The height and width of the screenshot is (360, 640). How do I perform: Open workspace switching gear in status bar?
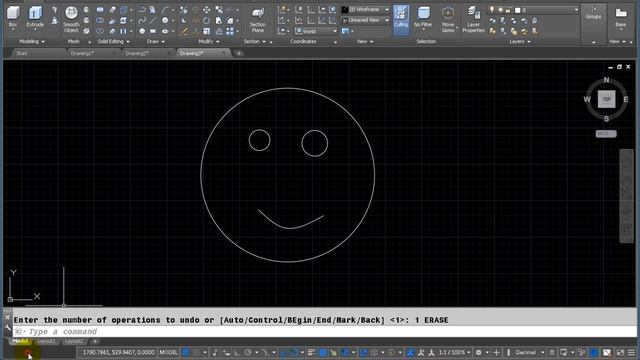click(x=478, y=352)
